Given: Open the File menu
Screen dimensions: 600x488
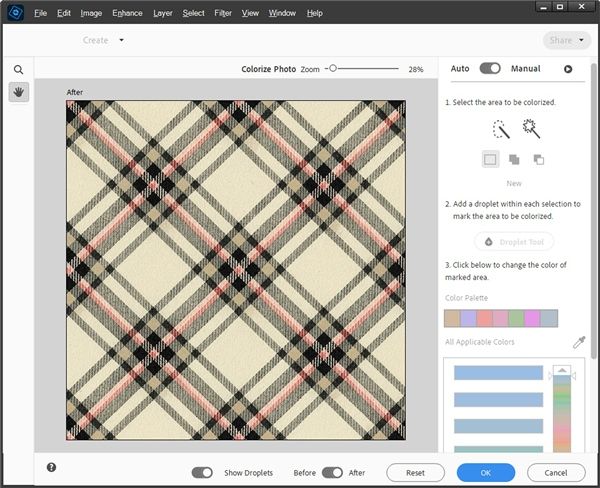Looking at the screenshot, I should coord(41,13).
